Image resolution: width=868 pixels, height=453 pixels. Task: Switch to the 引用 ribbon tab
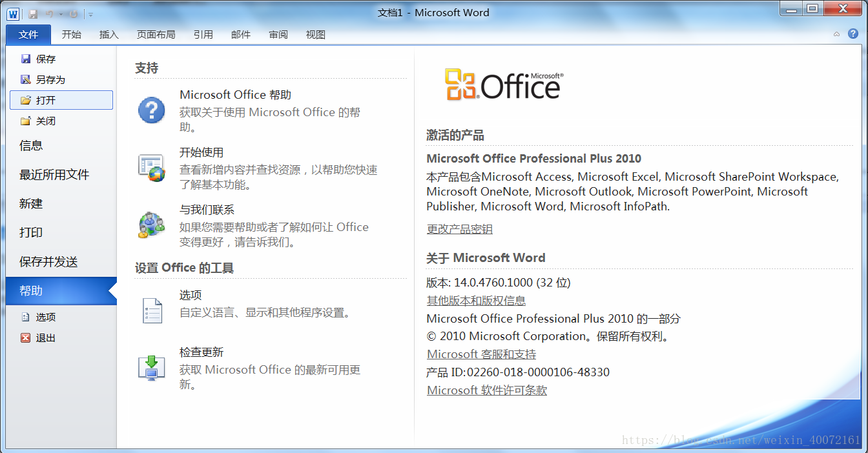click(203, 35)
